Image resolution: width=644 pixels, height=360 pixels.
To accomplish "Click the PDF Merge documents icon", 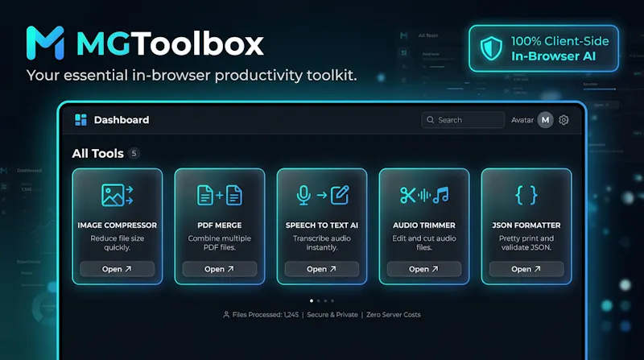I will [x=219, y=195].
